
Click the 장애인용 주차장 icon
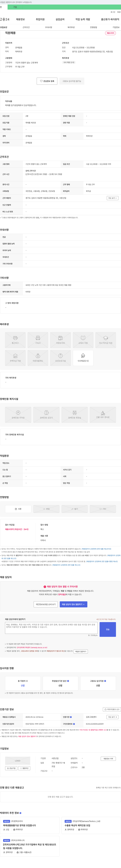click(18, 415)
